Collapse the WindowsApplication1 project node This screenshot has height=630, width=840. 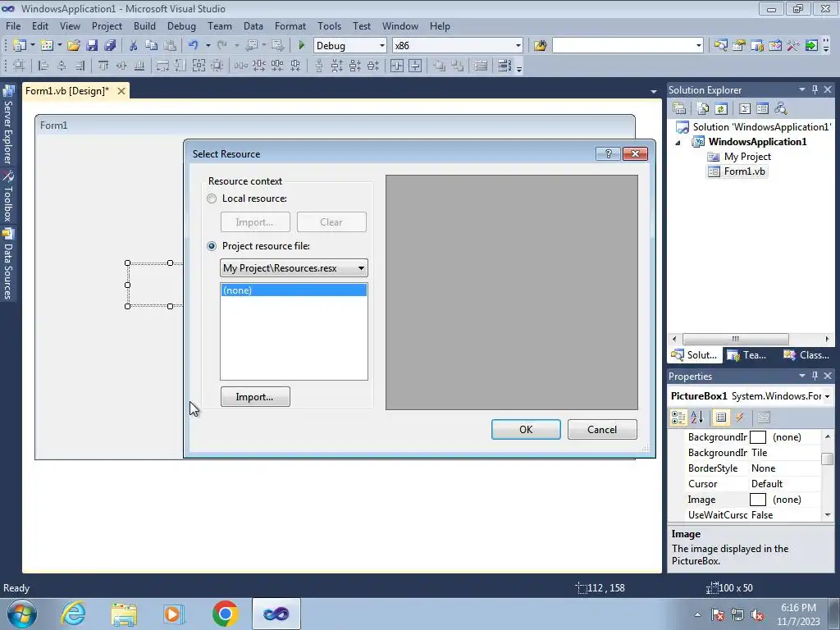(678, 143)
